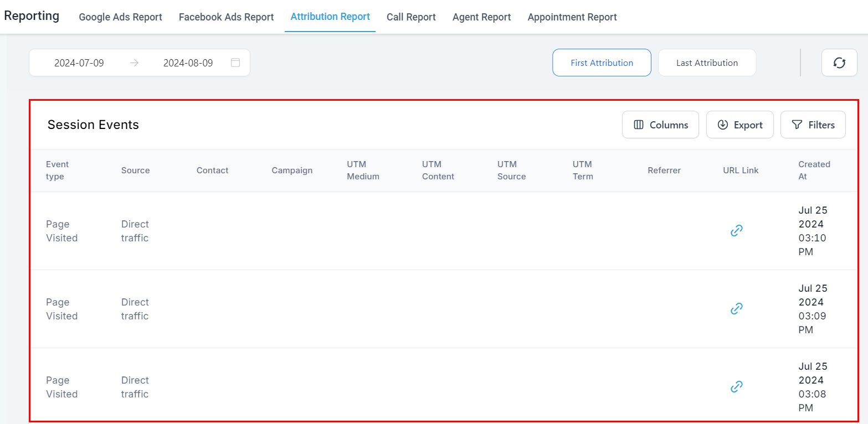Viewport: 868px width, 424px height.
Task: Select First Attribution mode
Action: point(602,63)
